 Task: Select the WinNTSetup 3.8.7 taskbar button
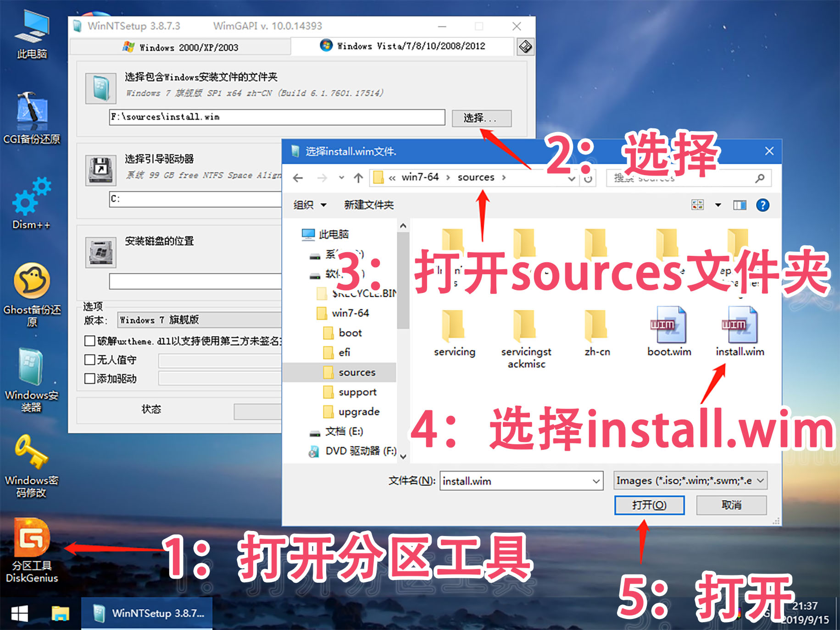[147, 613]
